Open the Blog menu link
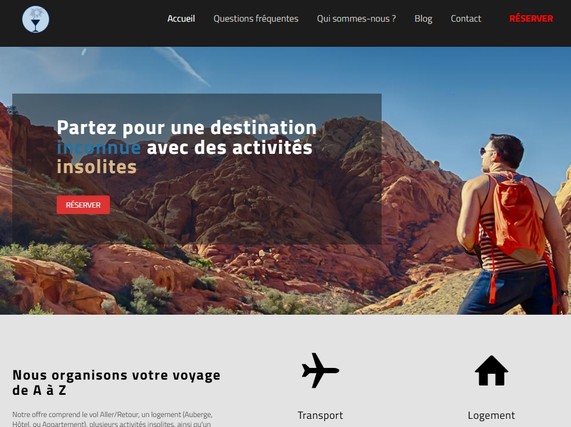The height and width of the screenshot is (427, 571). coord(423,19)
